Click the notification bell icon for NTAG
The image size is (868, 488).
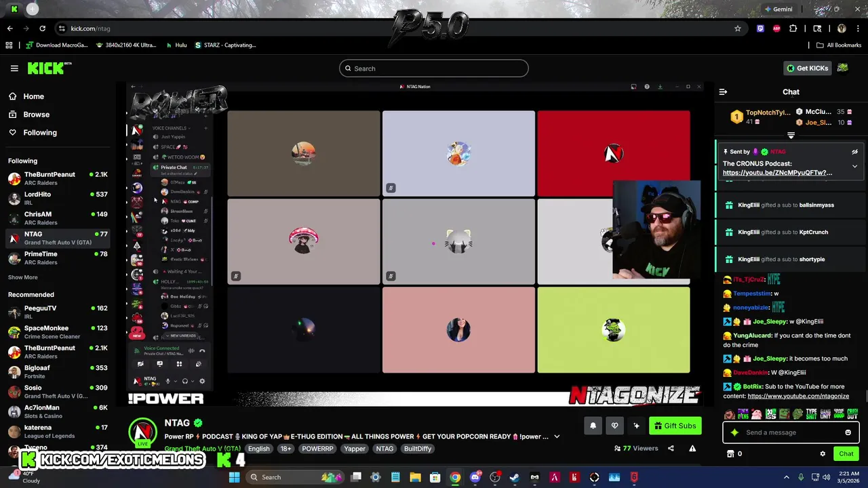pyautogui.click(x=593, y=426)
